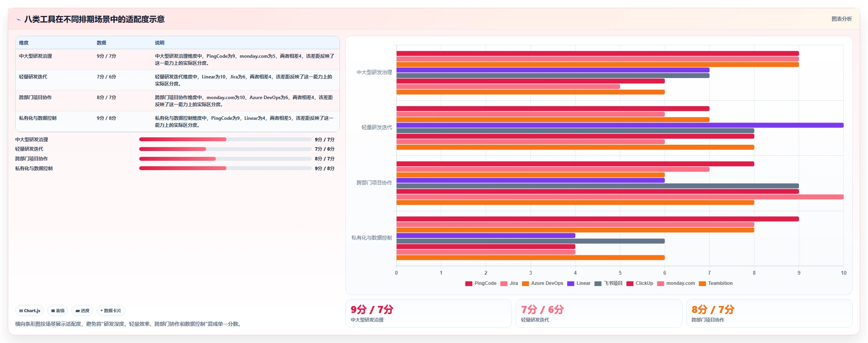Toggle Jira series via legend entry

point(509,284)
